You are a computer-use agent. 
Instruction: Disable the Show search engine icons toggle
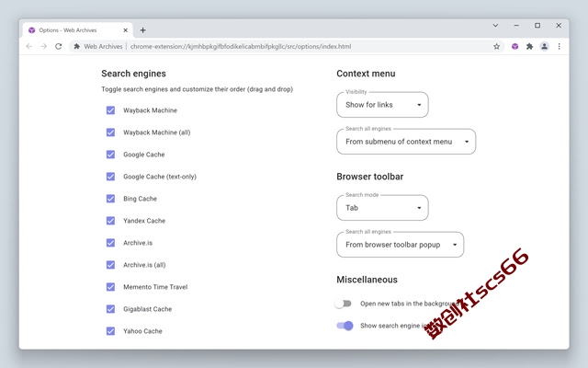(x=345, y=326)
